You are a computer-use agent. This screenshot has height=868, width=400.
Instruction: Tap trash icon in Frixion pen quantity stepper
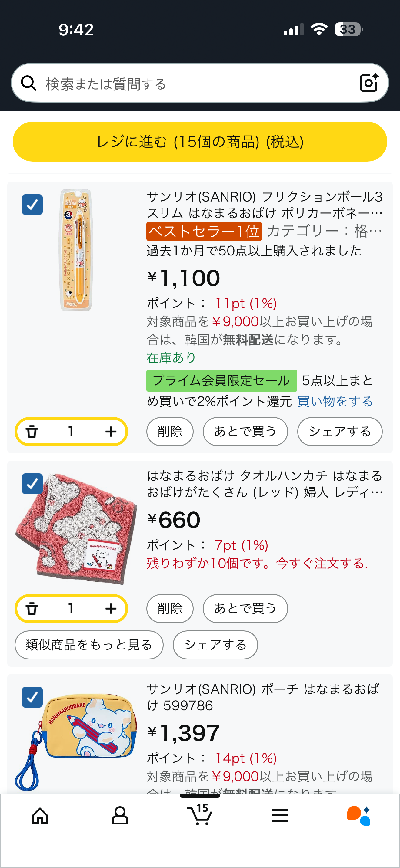coord(32,432)
